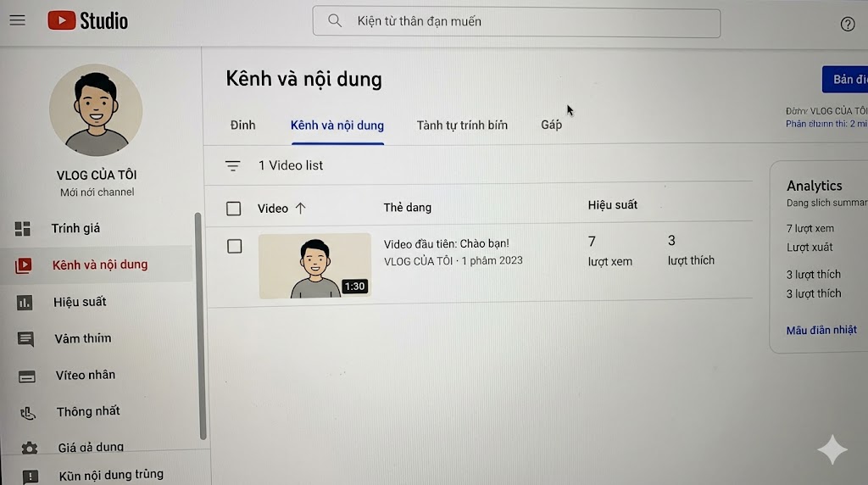
Task: Switch to the Gáp tab
Action: [551, 125]
